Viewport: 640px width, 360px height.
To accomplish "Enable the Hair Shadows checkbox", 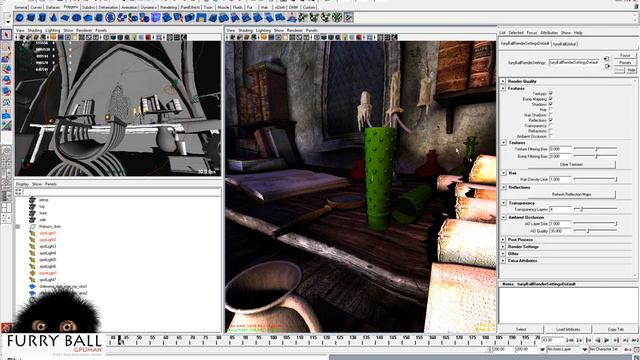I will (551, 115).
